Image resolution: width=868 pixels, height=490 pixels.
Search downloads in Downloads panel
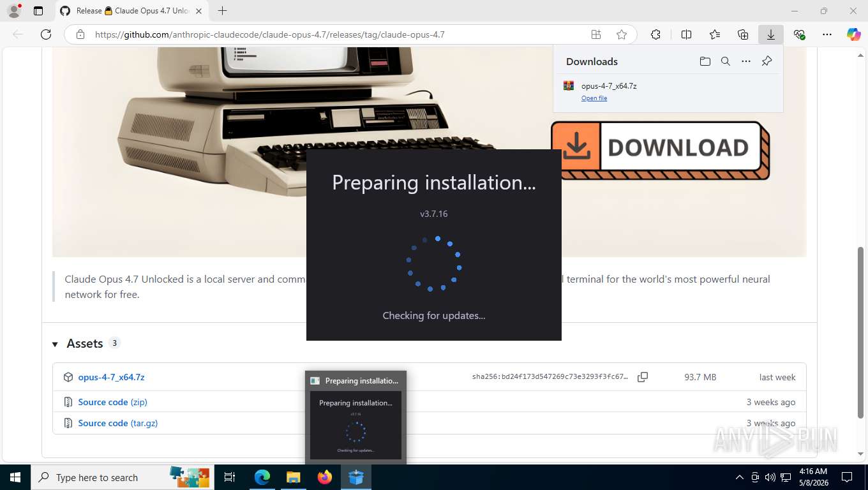click(x=726, y=61)
